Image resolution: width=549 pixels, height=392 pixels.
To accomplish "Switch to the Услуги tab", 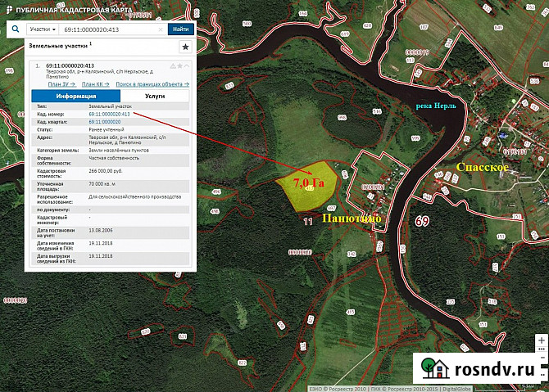I will click(155, 96).
